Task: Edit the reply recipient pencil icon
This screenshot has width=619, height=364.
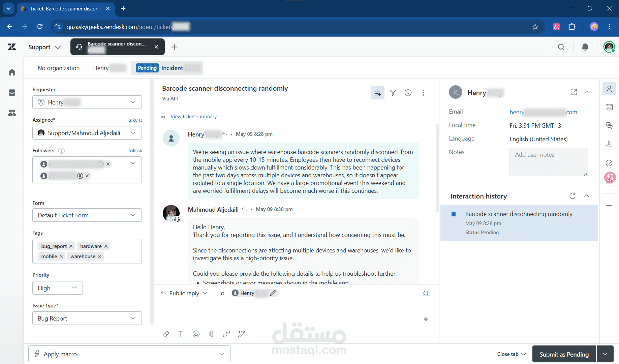Action: (x=273, y=293)
